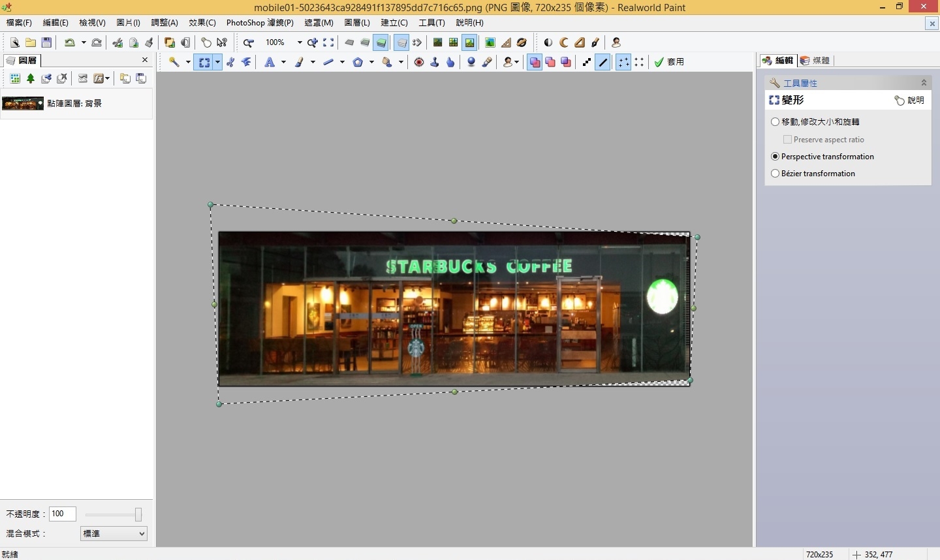Viewport: 940px width, 560px height.
Task: Click the 套用 apply button
Action: click(x=670, y=62)
